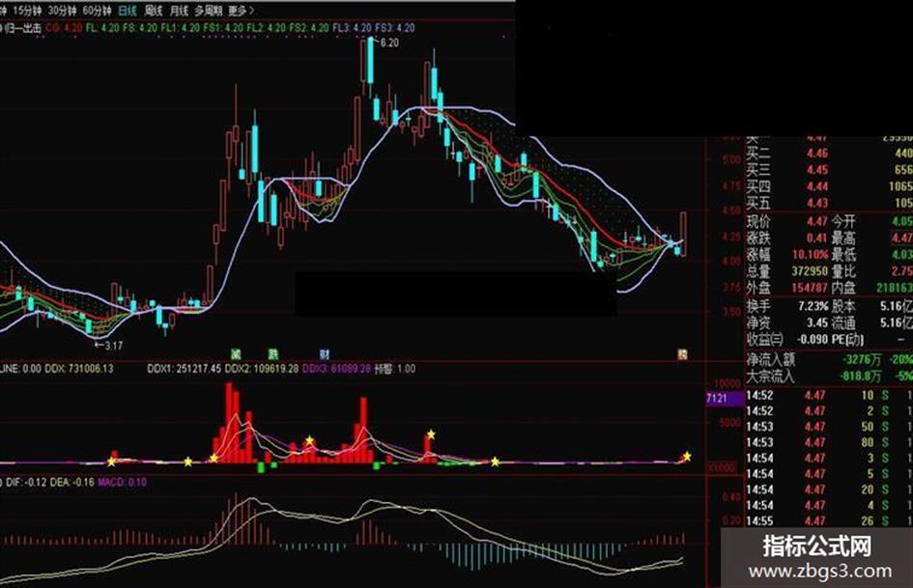This screenshot has width=913, height=588.
Task: Click the FL: 4.20 green indicator value
Action: point(101,28)
